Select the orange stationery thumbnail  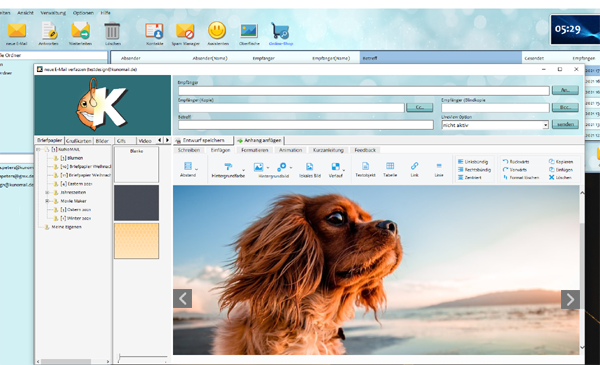(136, 241)
